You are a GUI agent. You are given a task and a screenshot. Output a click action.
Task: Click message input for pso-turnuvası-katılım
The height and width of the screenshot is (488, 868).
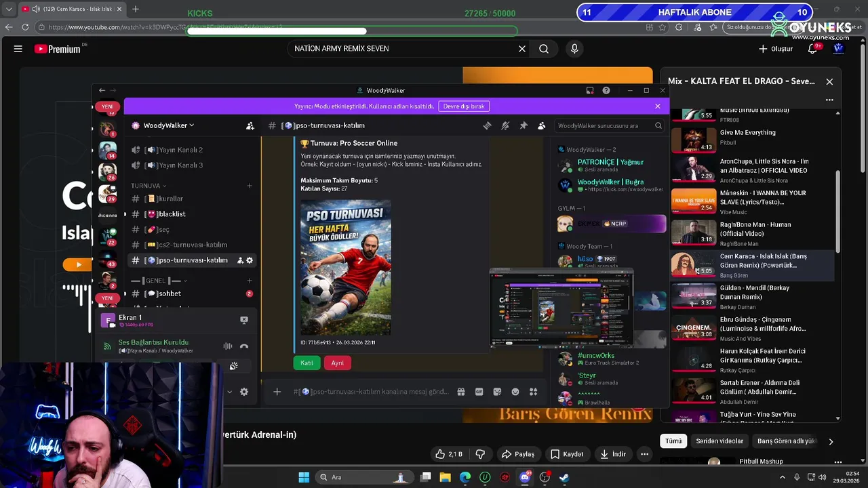pos(372,392)
